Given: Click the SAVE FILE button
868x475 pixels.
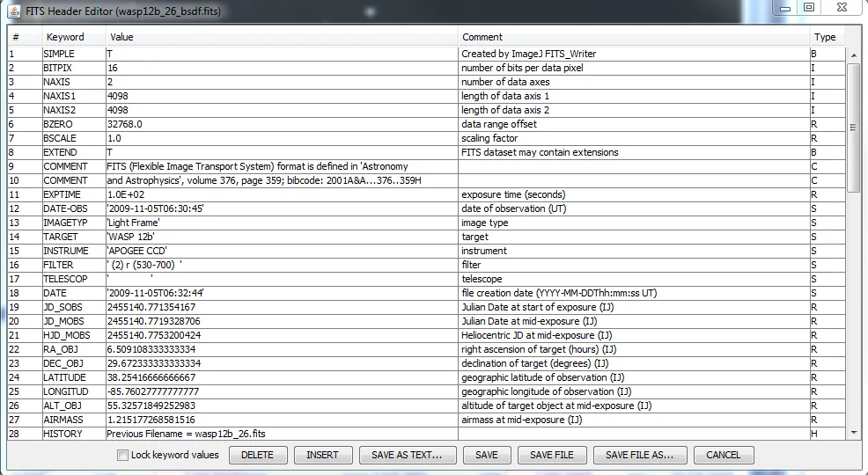Looking at the screenshot, I should (552, 455).
